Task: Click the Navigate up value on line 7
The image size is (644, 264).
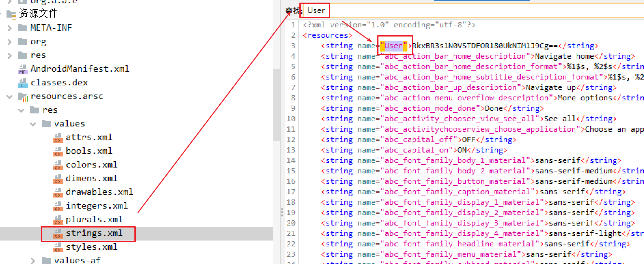Action: click(551, 87)
